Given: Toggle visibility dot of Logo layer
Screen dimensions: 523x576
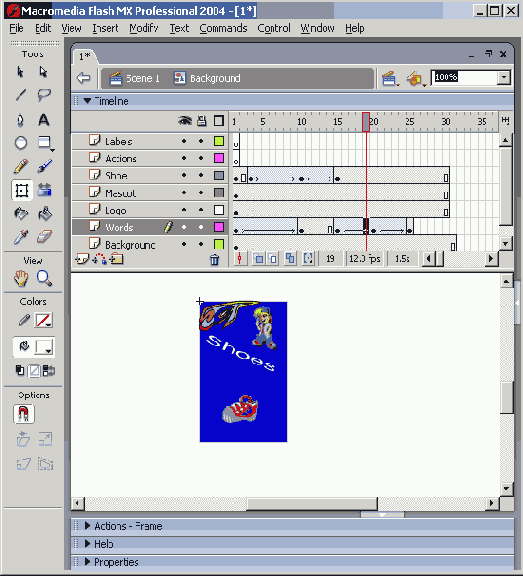Looking at the screenshot, I should tap(184, 210).
